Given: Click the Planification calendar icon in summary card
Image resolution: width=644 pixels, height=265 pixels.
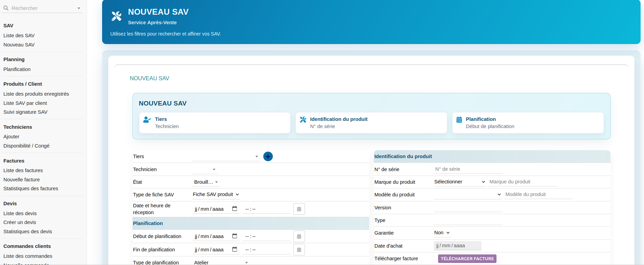Looking at the screenshot, I should [459, 120].
